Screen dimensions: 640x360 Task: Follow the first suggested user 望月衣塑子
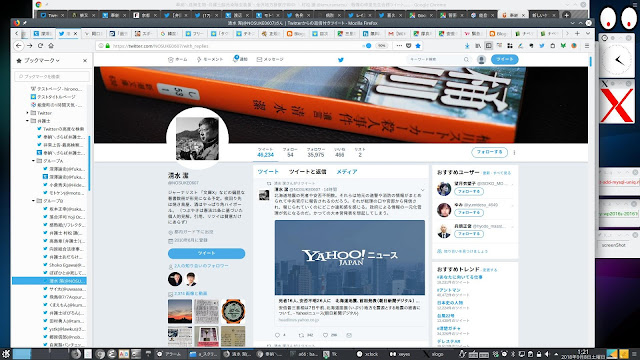pos(469,191)
